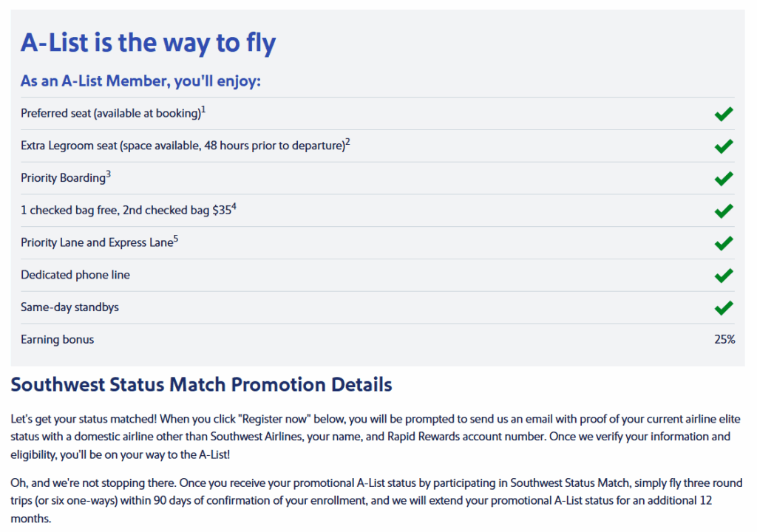Viewport: 757px width, 532px height.
Task: Click the Earning bonus row label
Action: coord(58,339)
